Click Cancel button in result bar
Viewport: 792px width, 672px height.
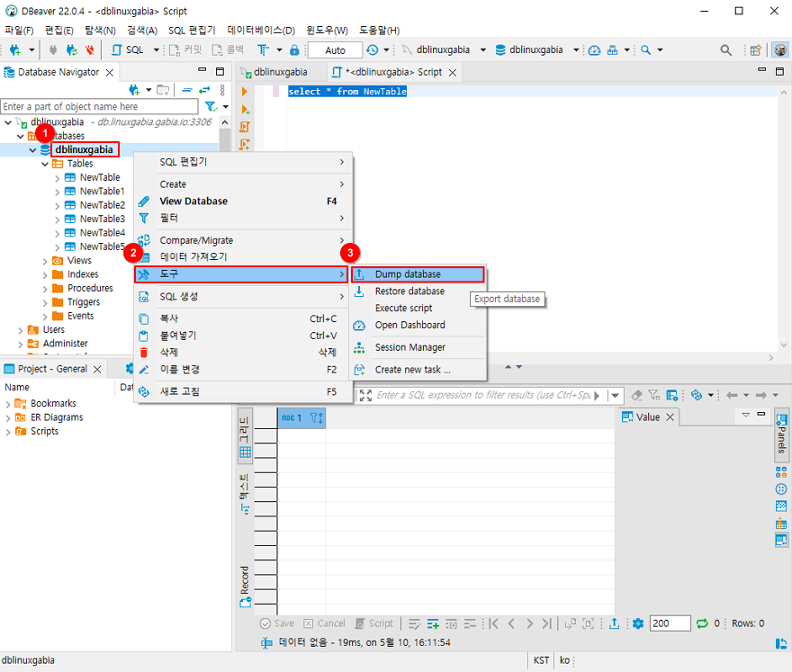(x=324, y=623)
